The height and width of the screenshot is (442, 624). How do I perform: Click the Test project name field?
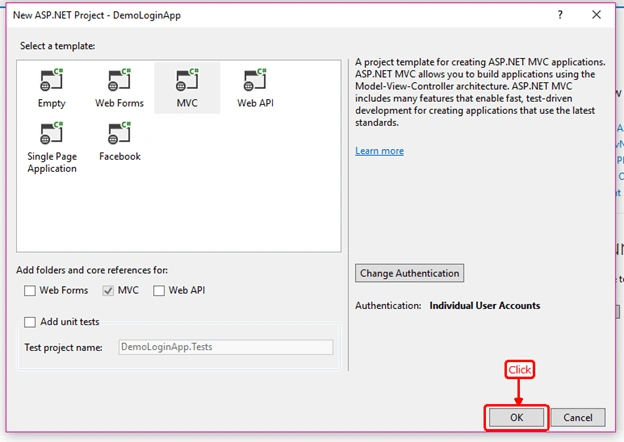(226, 347)
